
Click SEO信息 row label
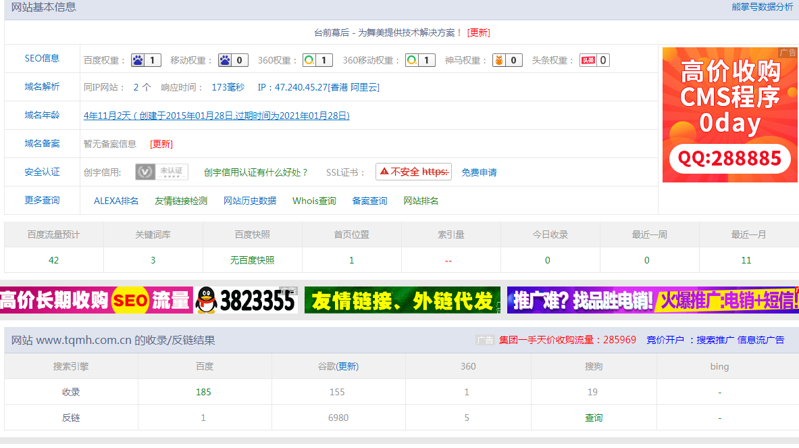pyautogui.click(x=42, y=58)
